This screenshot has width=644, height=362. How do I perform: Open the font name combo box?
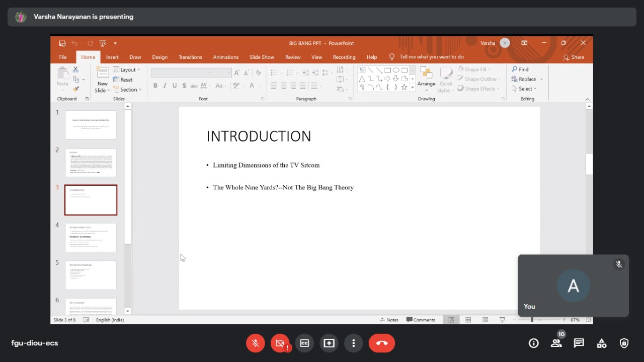click(181, 73)
